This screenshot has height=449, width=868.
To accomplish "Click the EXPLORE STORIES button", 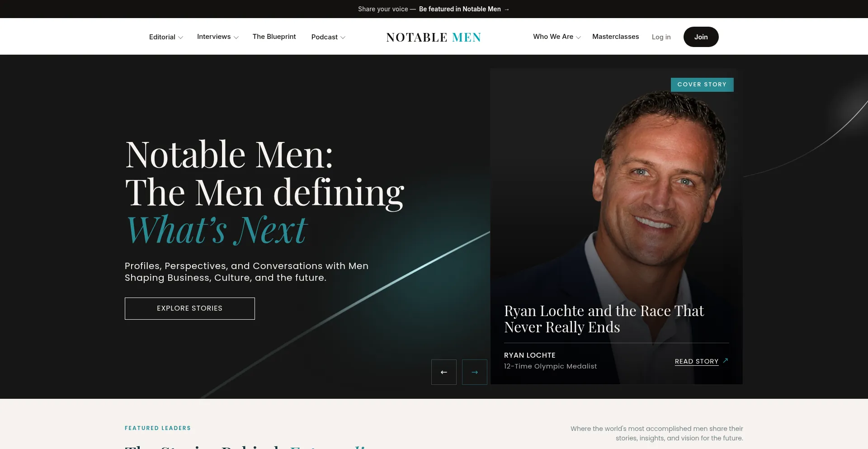I will pos(190,308).
